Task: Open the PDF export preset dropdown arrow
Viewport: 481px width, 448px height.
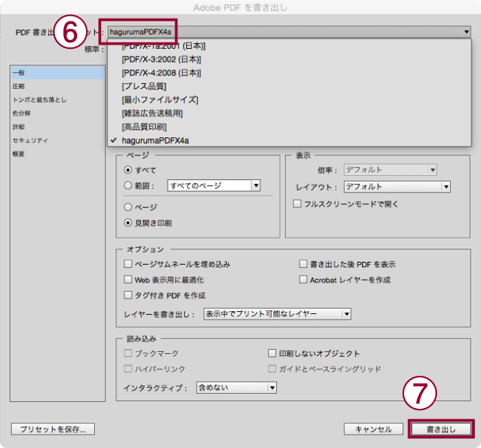Action: pyautogui.click(x=467, y=32)
